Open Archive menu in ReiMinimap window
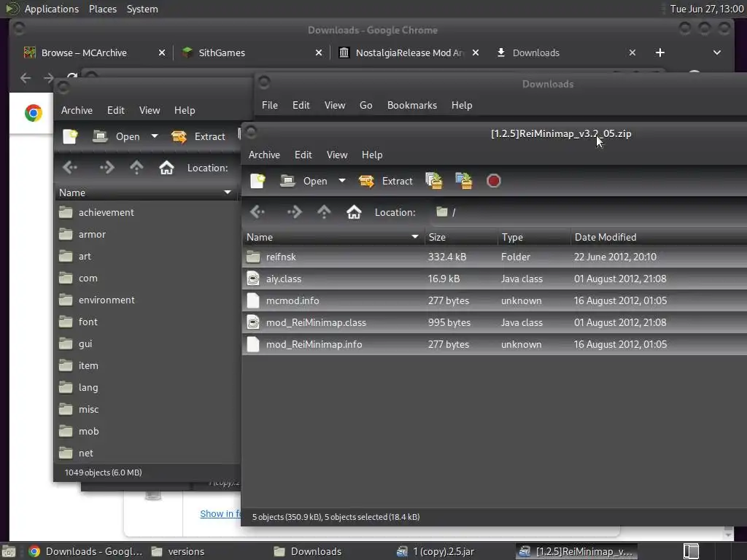 coord(264,155)
